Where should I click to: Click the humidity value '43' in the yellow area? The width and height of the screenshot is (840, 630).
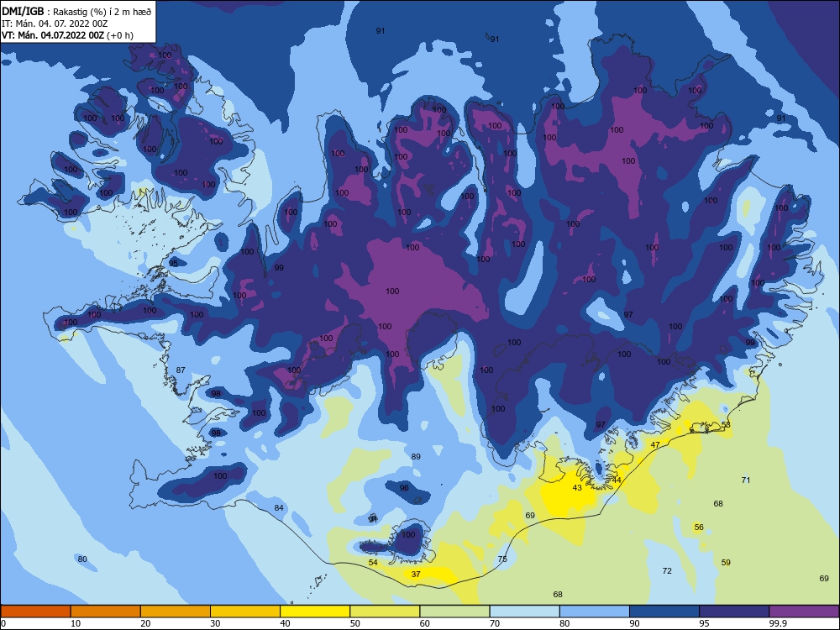pos(577,488)
